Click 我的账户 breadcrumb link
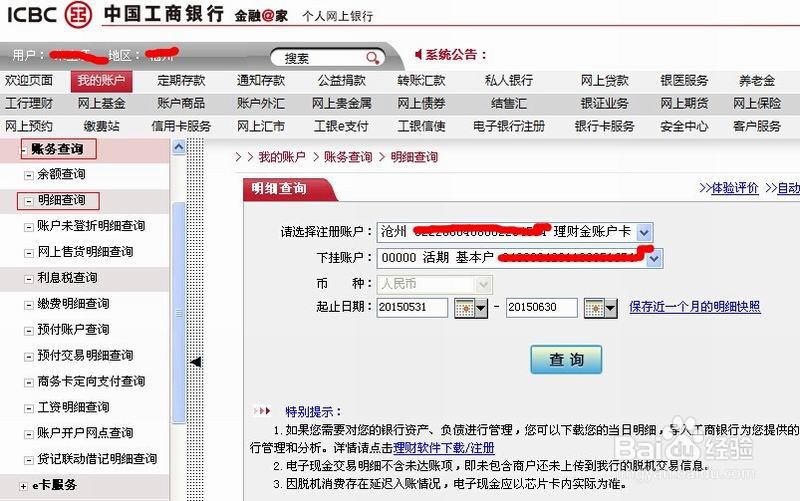Viewport: 800px width, 501px height. click(x=282, y=157)
